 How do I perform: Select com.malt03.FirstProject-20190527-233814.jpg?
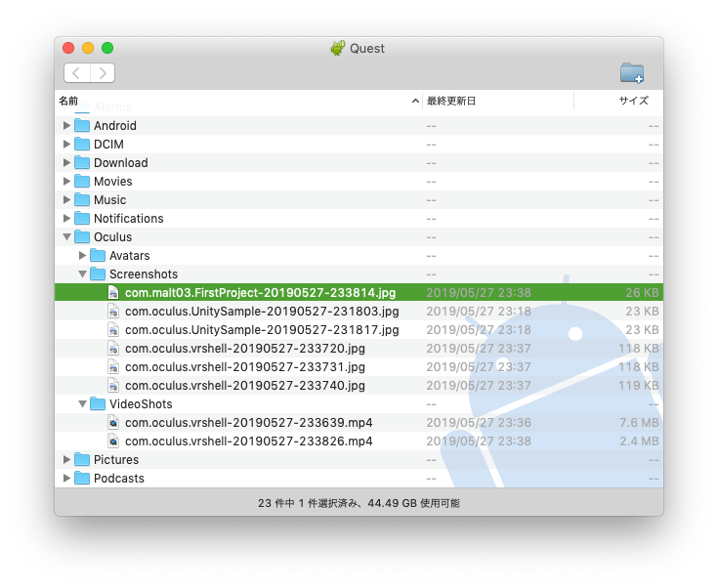pos(260,292)
